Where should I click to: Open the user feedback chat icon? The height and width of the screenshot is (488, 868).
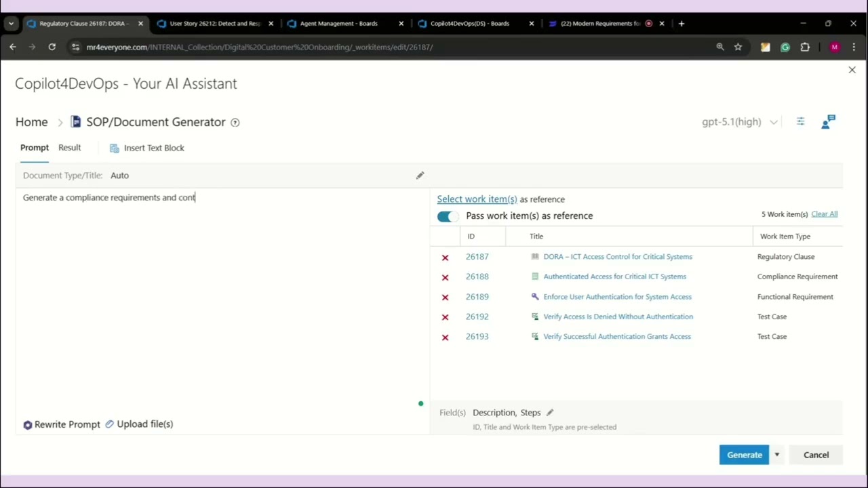point(828,122)
